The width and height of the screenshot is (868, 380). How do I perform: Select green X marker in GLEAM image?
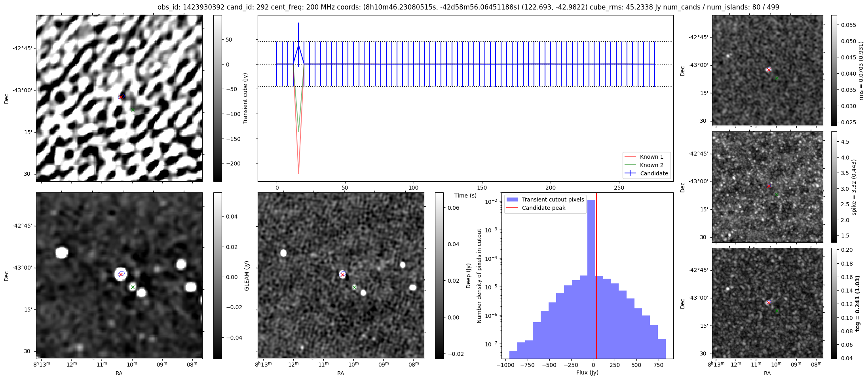tap(133, 287)
